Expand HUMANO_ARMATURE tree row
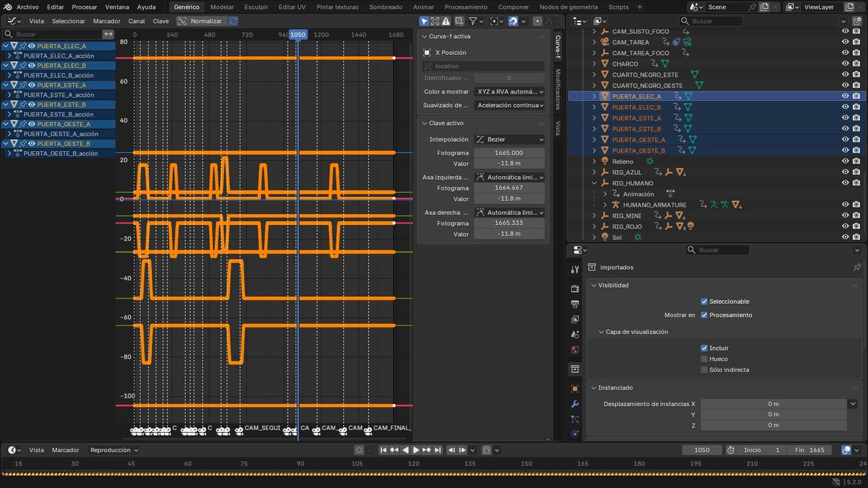This screenshot has height=488, width=868. [x=606, y=205]
